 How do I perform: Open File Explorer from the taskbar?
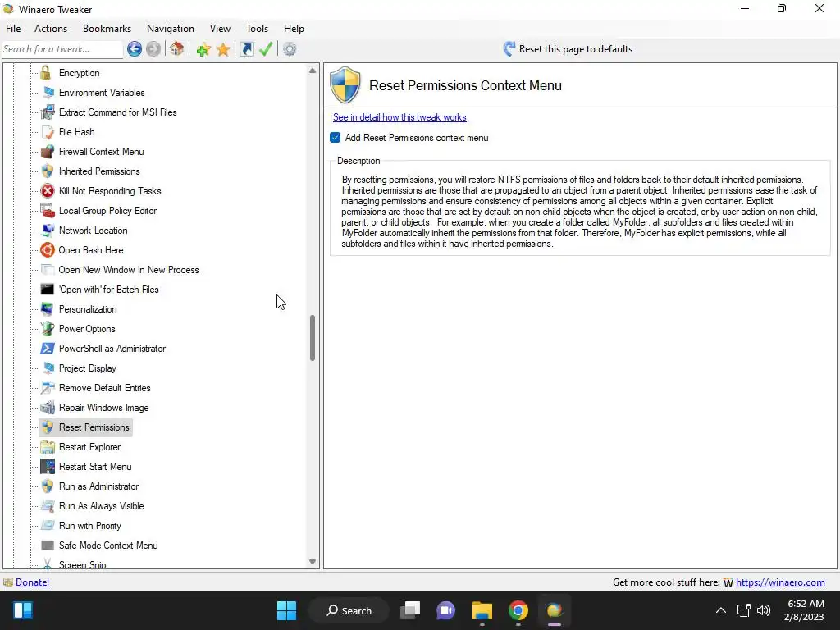point(482,610)
